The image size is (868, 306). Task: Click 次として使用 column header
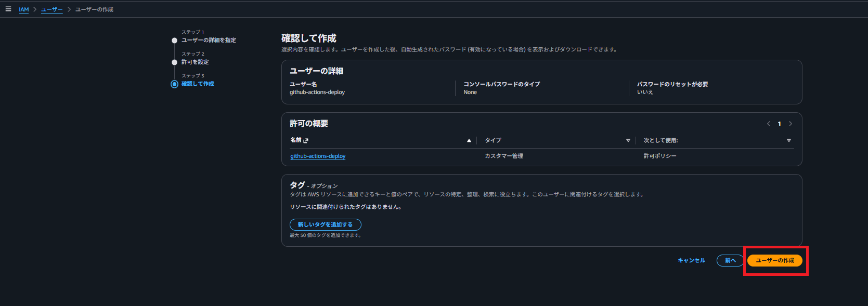[x=660, y=140]
